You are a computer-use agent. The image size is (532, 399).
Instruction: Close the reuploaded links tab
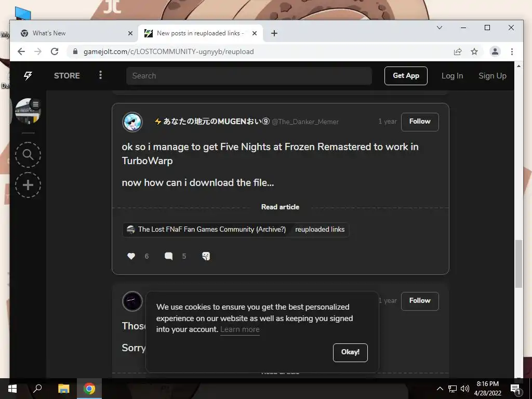pyautogui.click(x=255, y=33)
